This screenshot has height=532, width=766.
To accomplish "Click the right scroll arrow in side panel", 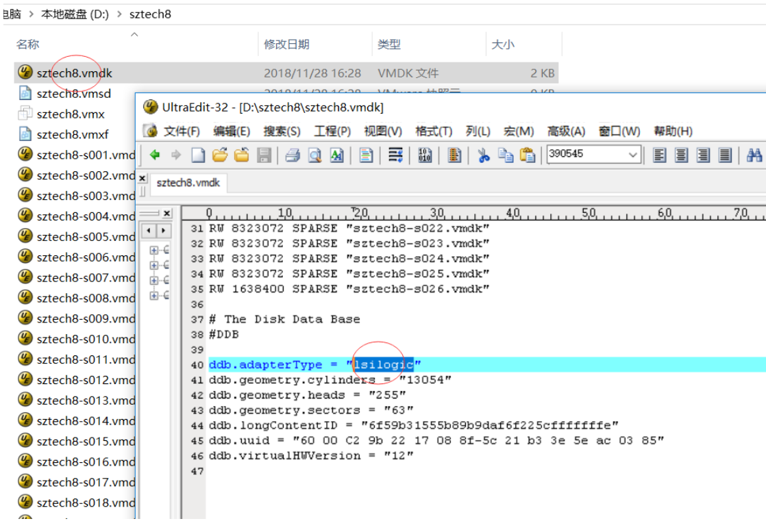I will point(164,230).
